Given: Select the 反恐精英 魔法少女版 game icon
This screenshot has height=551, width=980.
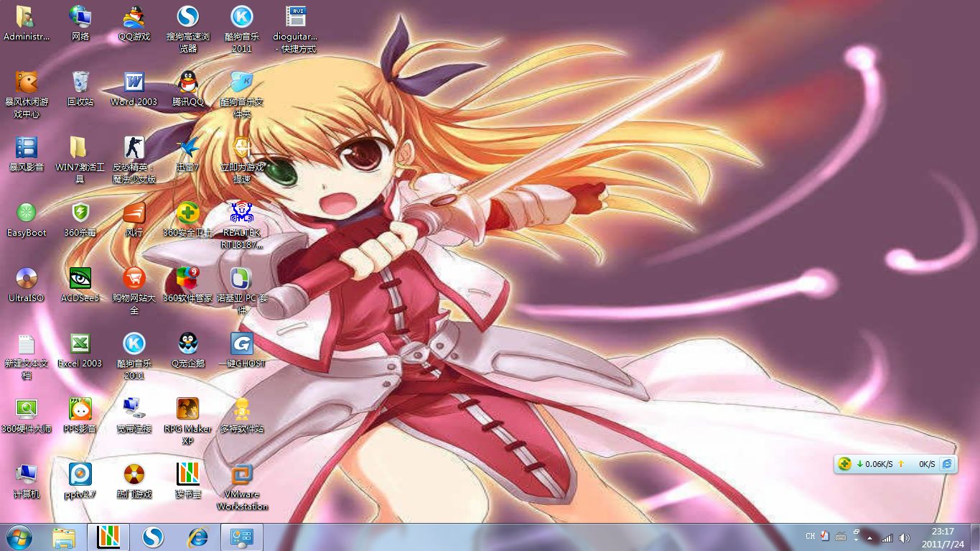Looking at the screenshot, I should pos(134,159).
